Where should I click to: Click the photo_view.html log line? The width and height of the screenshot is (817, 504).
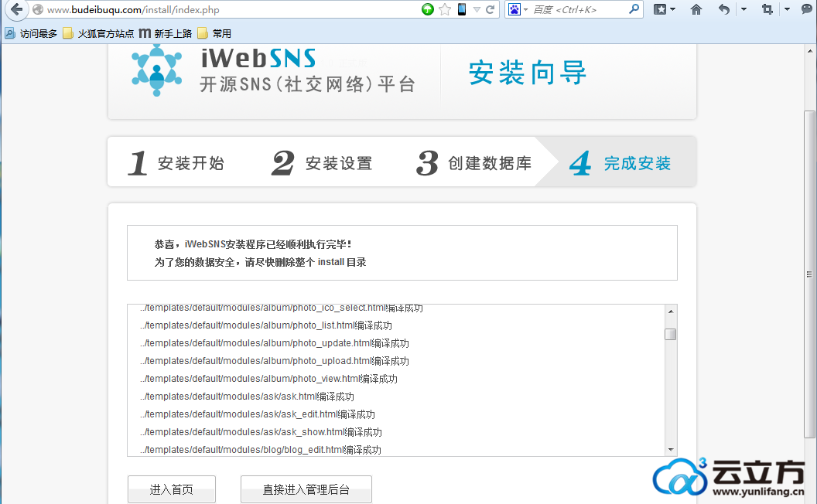click(x=269, y=379)
